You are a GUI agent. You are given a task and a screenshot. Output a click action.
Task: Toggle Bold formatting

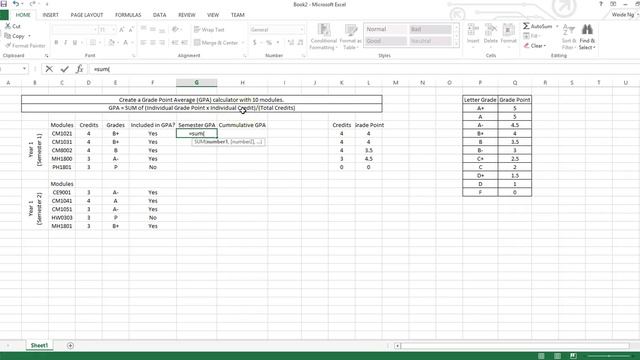56,42
